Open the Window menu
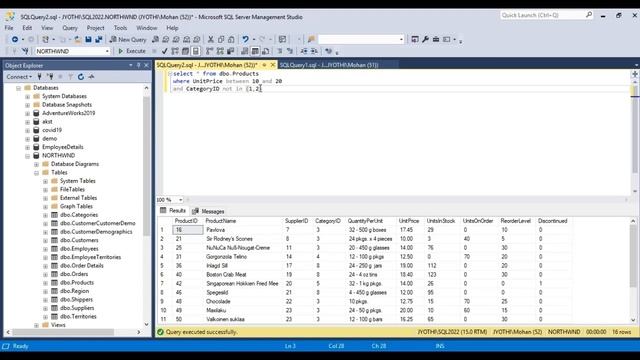 [x=147, y=28]
